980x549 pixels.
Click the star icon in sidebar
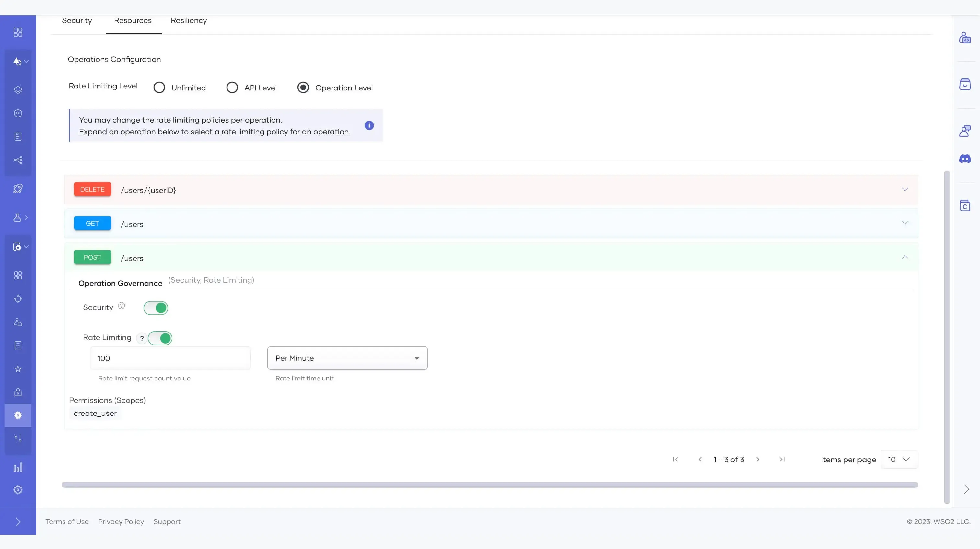coord(18,369)
